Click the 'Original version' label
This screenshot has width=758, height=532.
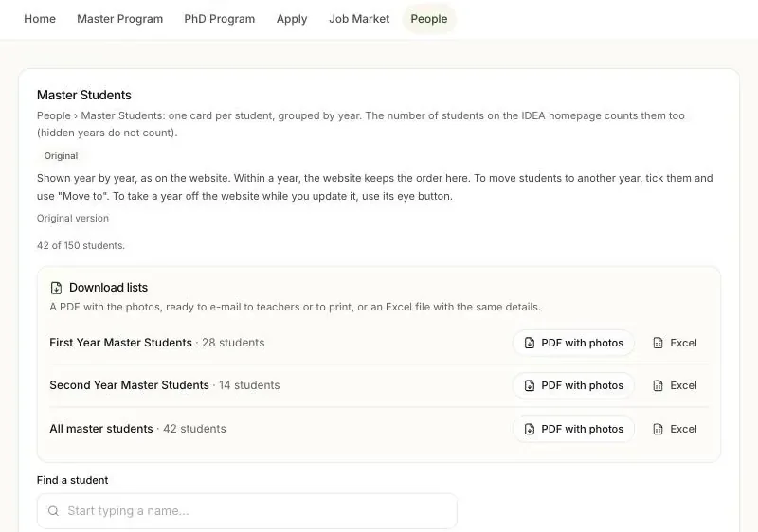click(73, 219)
